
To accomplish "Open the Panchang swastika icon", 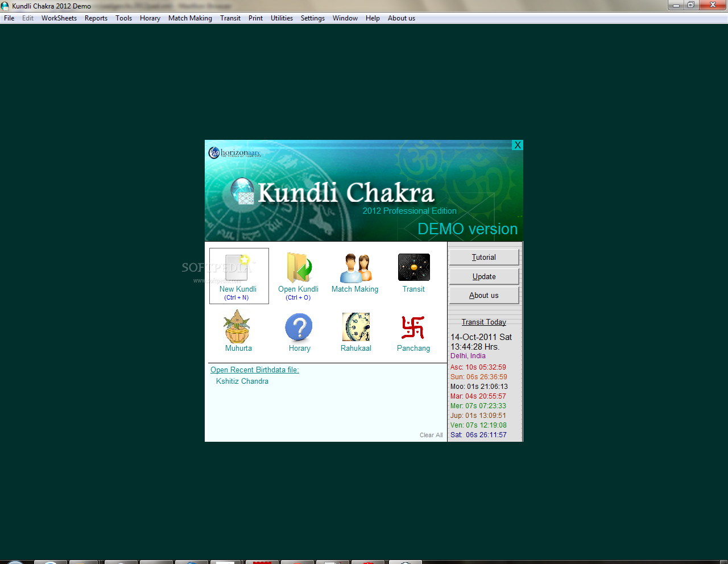I will click(413, 327).
